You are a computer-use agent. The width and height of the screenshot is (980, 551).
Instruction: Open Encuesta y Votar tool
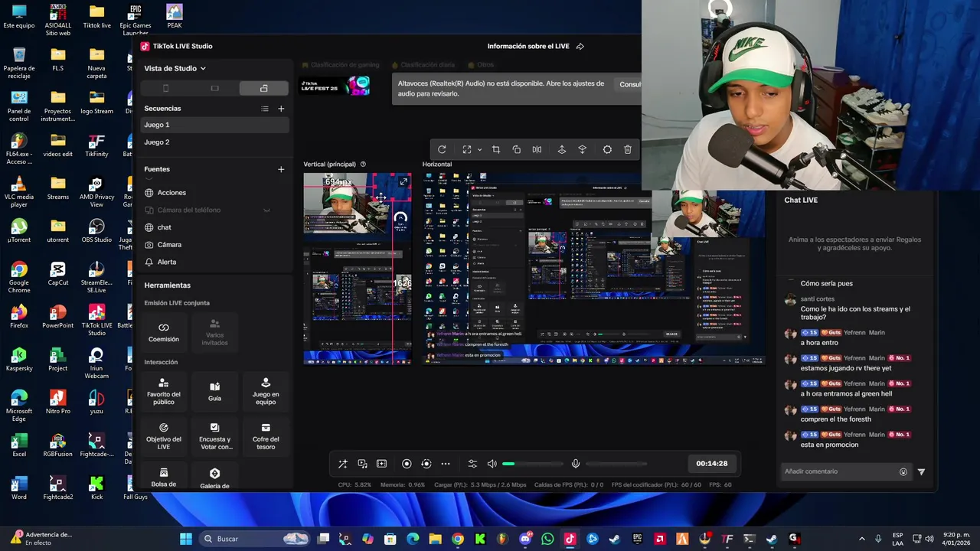click(214, 436)
